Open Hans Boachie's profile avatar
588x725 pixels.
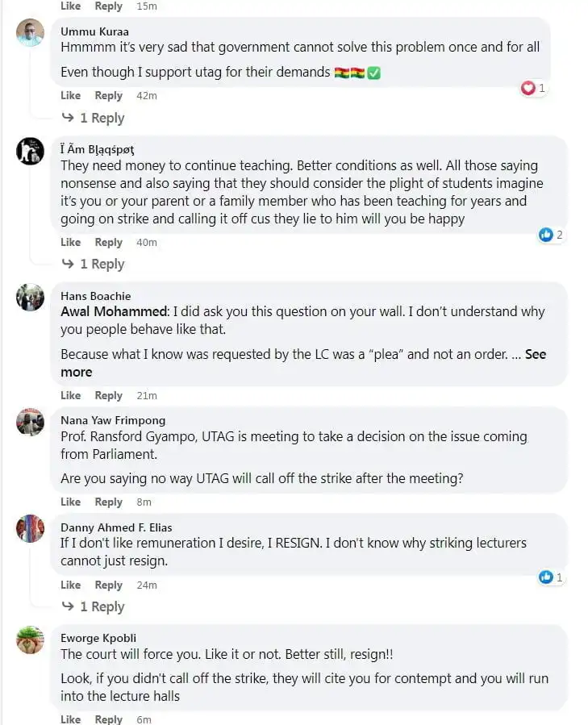pos(30,297)
